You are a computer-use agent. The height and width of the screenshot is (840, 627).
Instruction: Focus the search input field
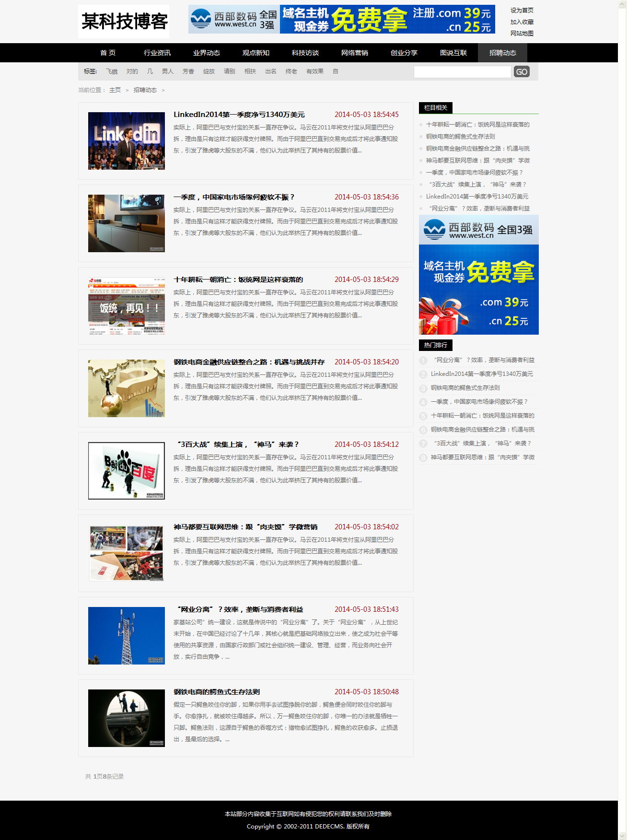click(462, 72)
